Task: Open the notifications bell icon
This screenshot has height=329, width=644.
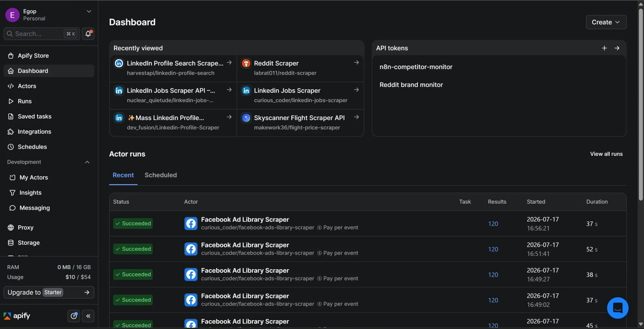Action: [x=88, y=33]
